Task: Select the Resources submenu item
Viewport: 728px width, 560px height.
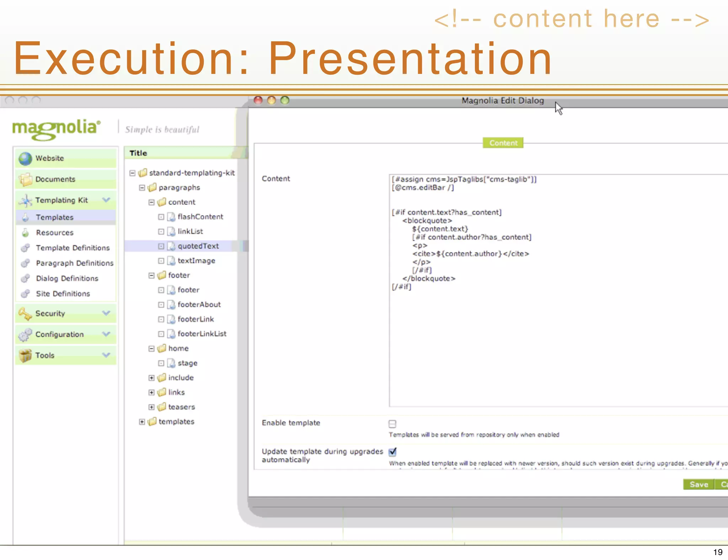Action: [x=66, y=233]
